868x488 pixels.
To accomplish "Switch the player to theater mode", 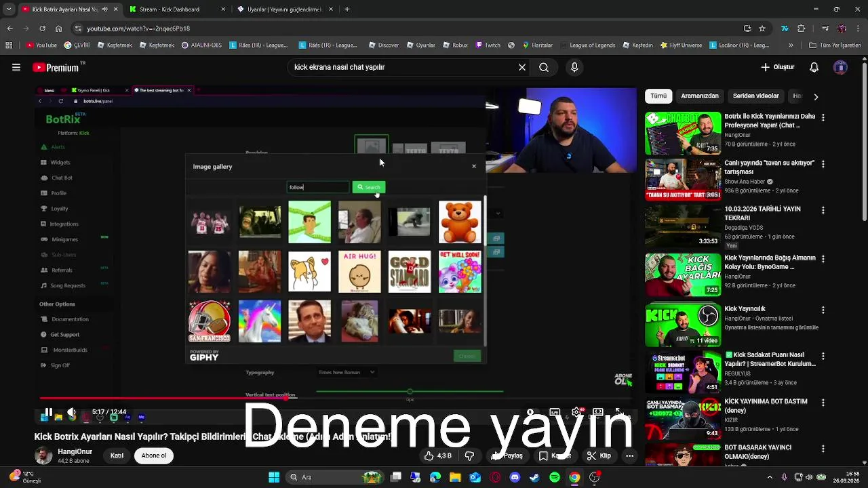I will coord(598,412).
